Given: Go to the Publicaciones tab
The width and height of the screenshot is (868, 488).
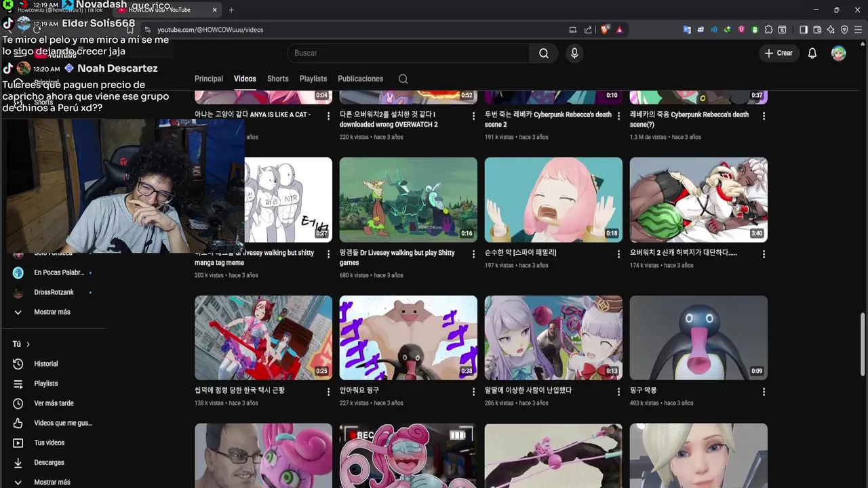Looking at the screenshot, I should 360,79.
